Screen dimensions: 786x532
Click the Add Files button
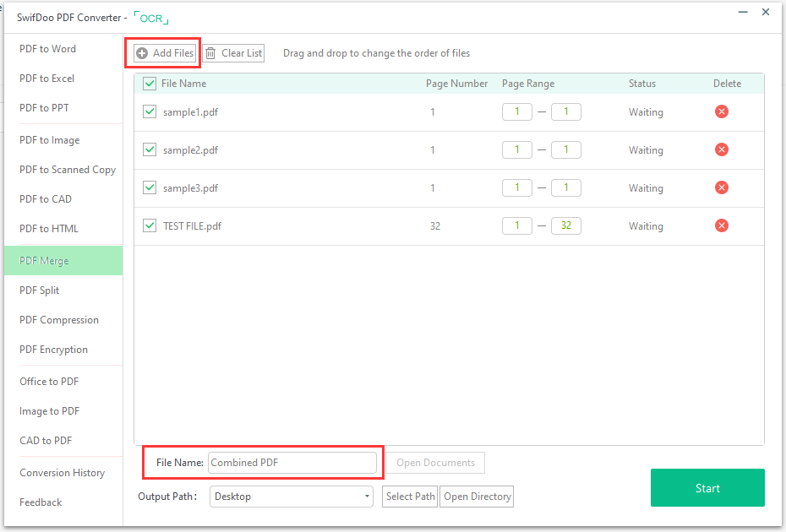point(165,53)
